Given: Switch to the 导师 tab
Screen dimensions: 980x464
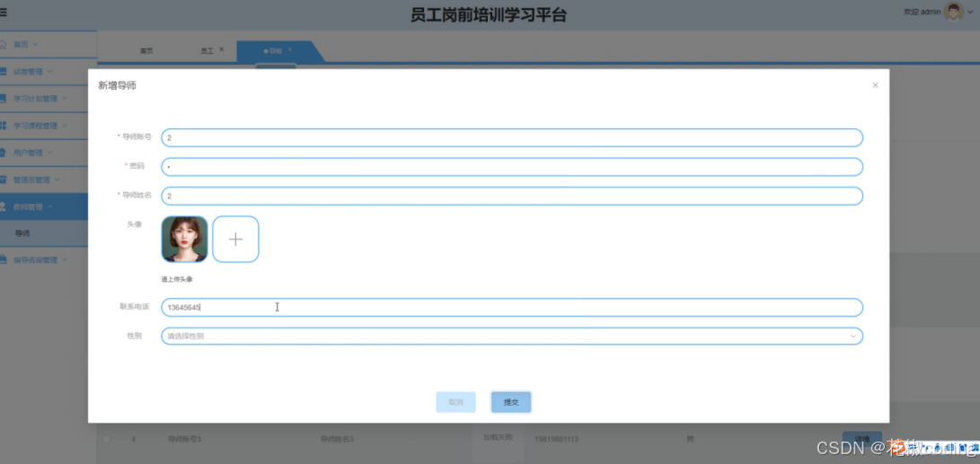Looking at the screenshot, I should [x=276, y=51].
